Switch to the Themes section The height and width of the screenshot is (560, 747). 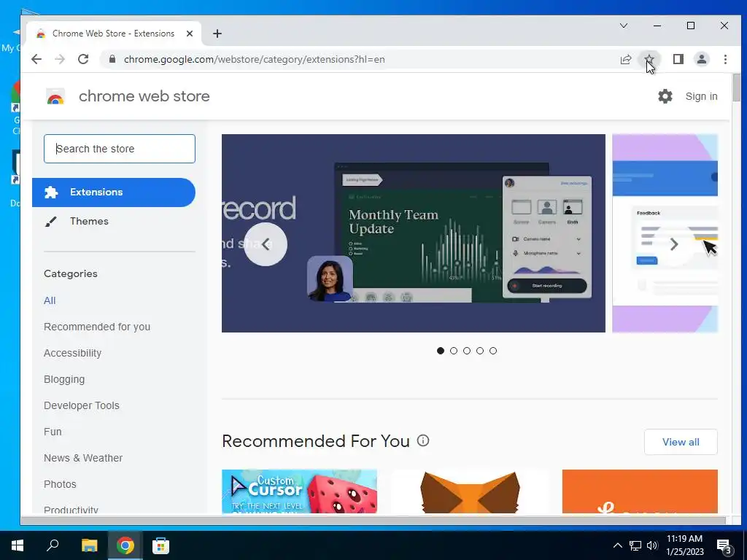[89, 221]
